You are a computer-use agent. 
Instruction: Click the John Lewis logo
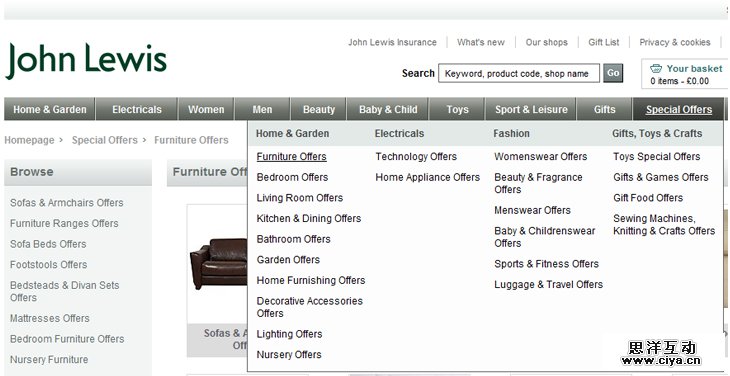pyautogui.click(x=86, y=61)
